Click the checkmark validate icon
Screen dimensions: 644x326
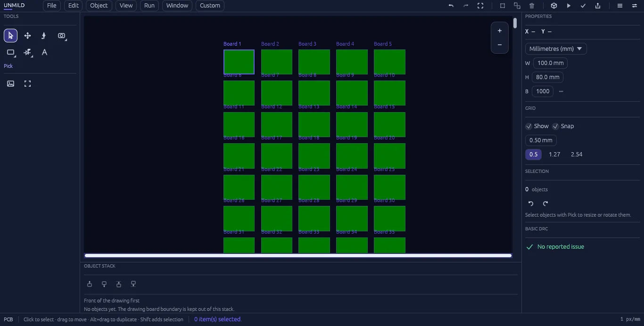[583, 6]
